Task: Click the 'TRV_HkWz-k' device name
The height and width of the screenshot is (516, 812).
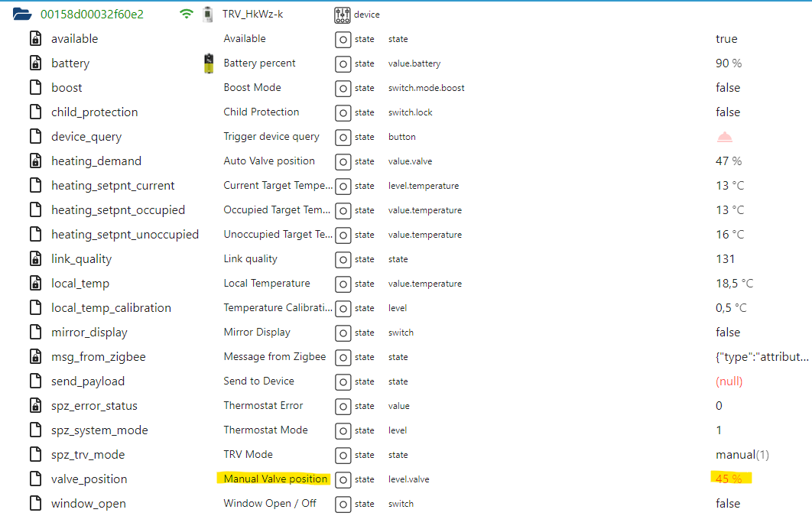Action: click(253, 14)
